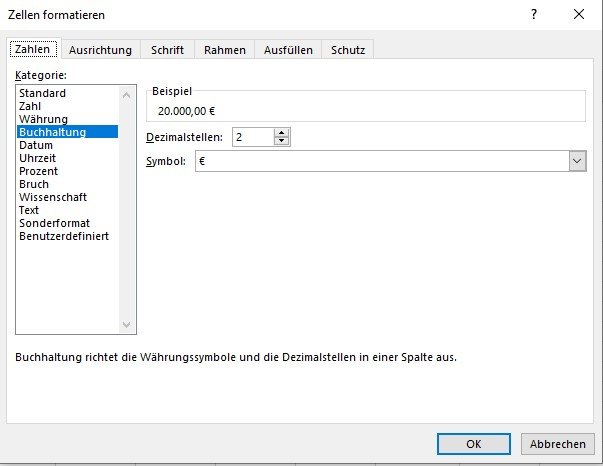Confirm with the OK button
The height and width of the screenshot is (466, 603).
coord(474,444)
